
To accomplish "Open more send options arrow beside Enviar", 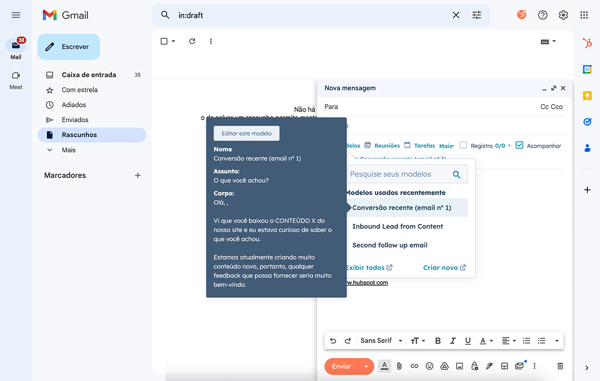I will (x=366, y=366).
